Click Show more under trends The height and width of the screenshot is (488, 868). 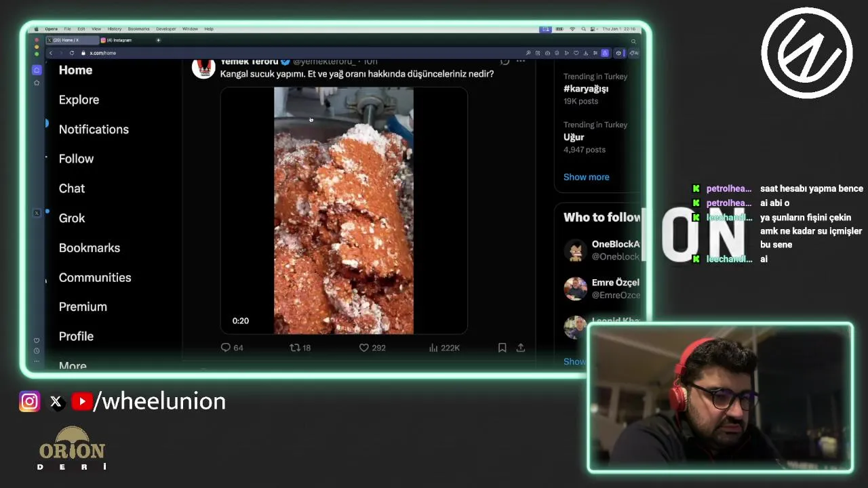[587, 177]
